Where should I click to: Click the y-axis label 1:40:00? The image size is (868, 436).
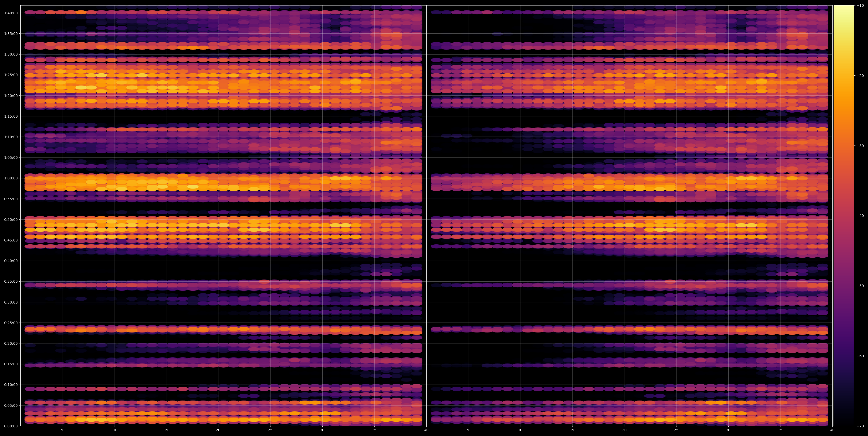(11, 13)
